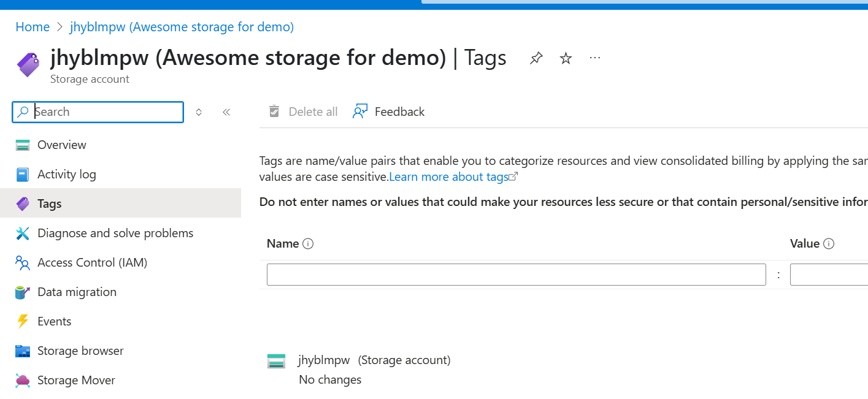This screenshot has height=399, width=868.
Task: Select the Tags menu item
Action: click(120, 203)
